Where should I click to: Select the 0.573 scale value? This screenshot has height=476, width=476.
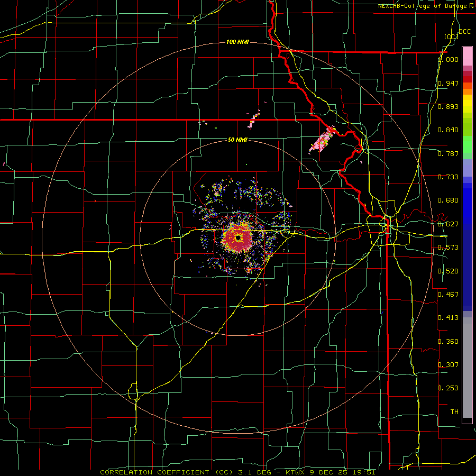click(448, 248)
